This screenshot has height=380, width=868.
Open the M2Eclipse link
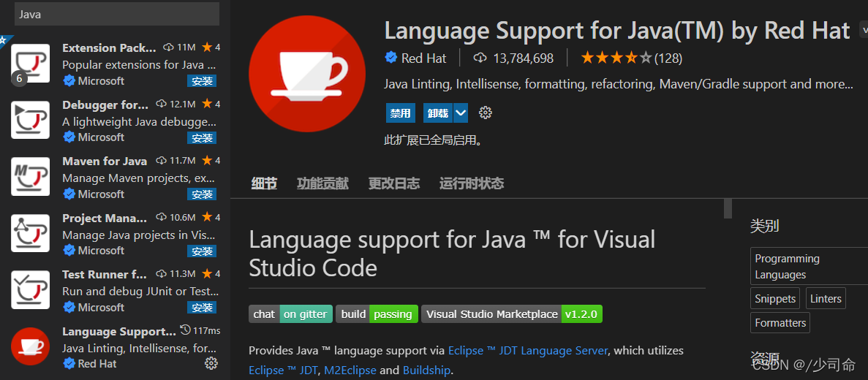pyautogui.click(x=350, y=370)
